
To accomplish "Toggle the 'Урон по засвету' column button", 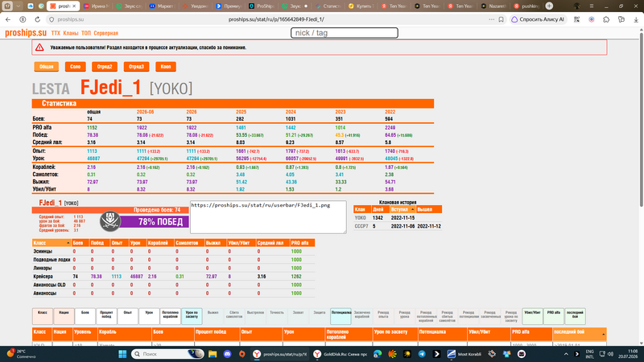I will point(192,316).
